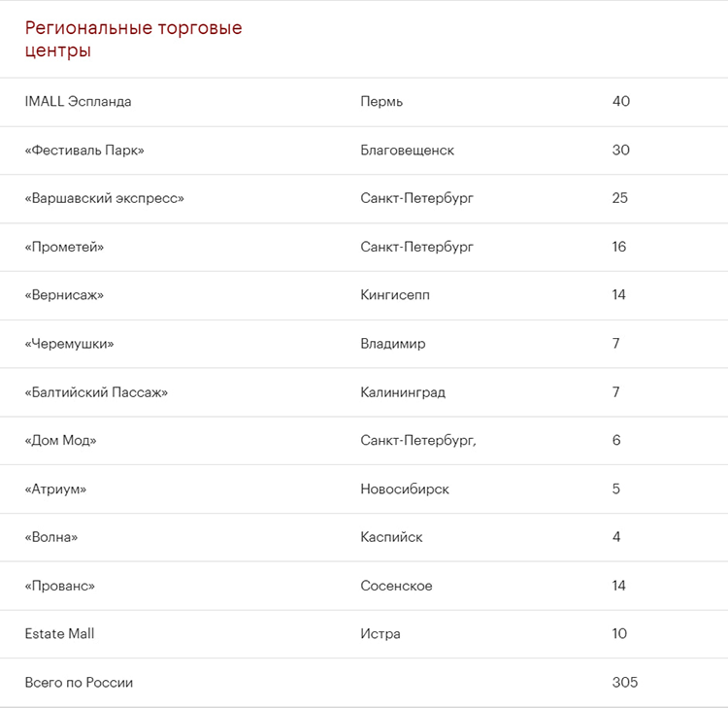Click «Фестиваль Парк» in the table

84,151
